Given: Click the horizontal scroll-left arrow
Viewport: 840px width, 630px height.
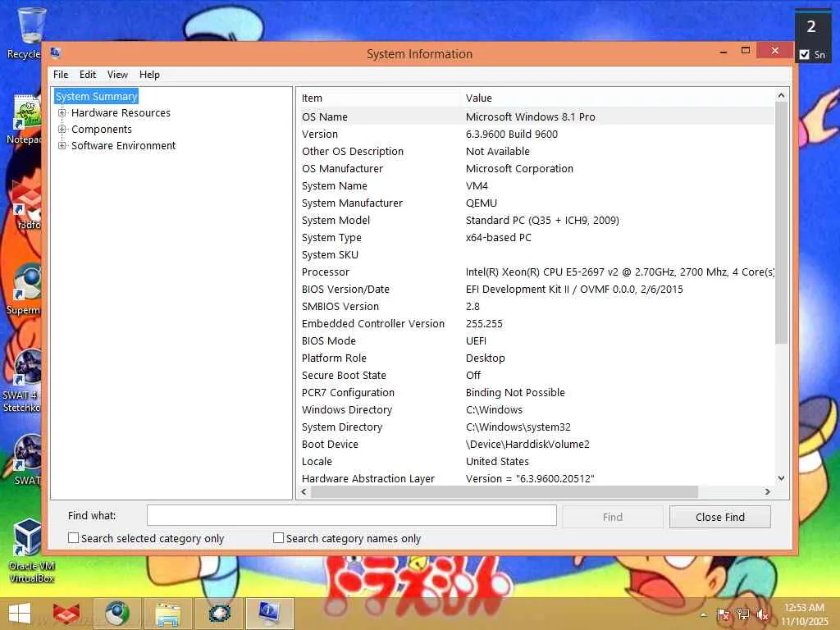Looking at the screenshot, I should pyautogui.click(x=304, y=491).
